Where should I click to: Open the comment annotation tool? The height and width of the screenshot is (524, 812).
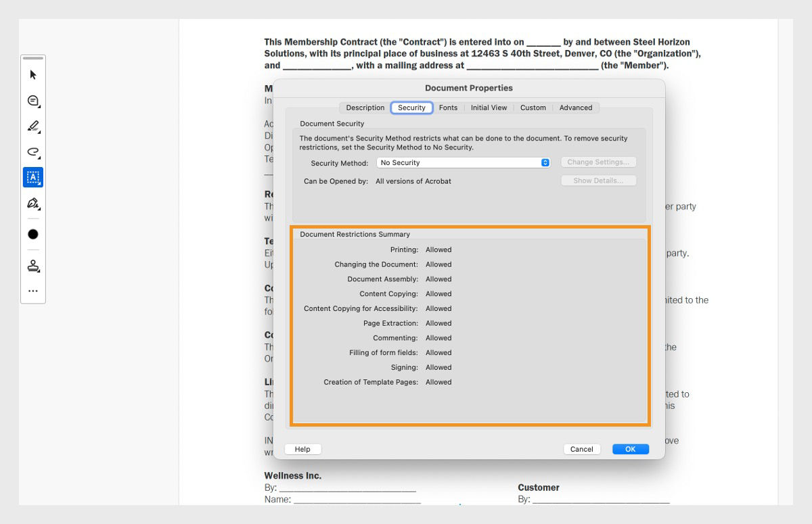(x=32, y=100)
